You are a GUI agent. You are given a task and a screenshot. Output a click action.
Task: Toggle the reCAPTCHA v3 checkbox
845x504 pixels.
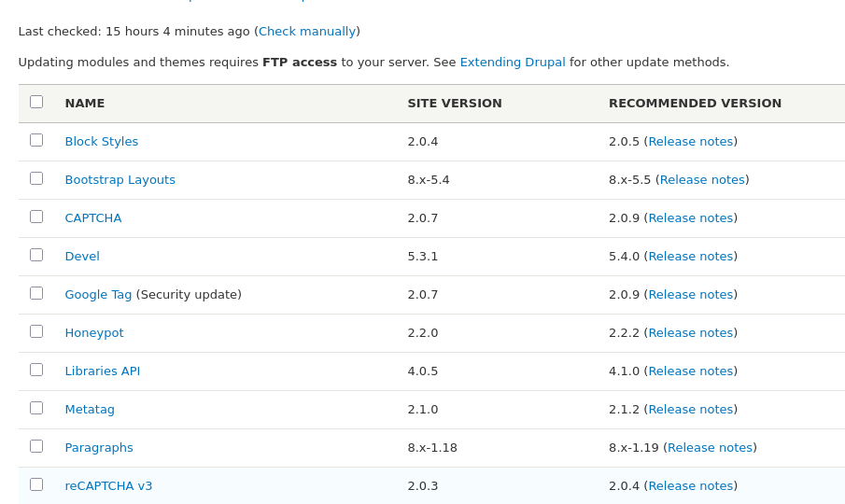(x=36, y=484)
